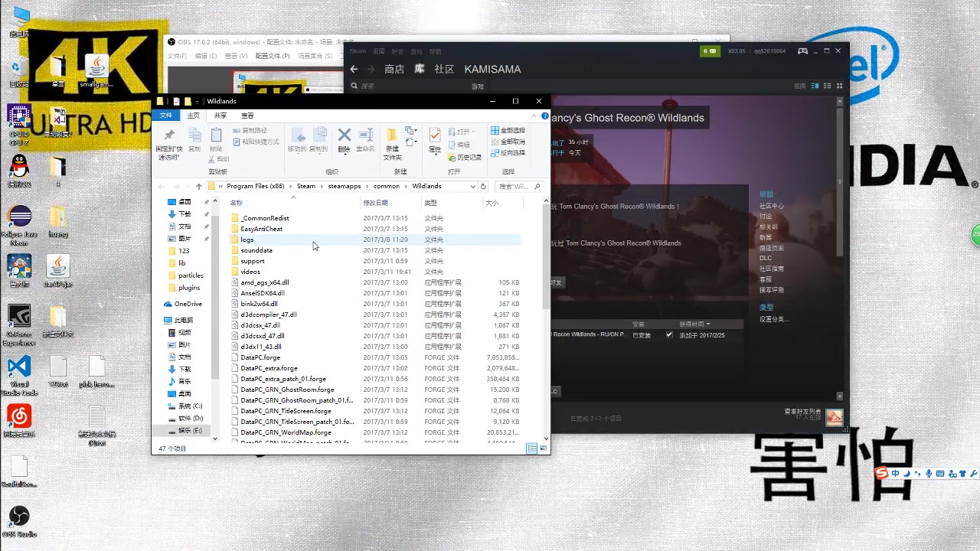The image size is (980, 551).
Task: Click the Explorer address bar refresh icon
Action: click(483, 186)
